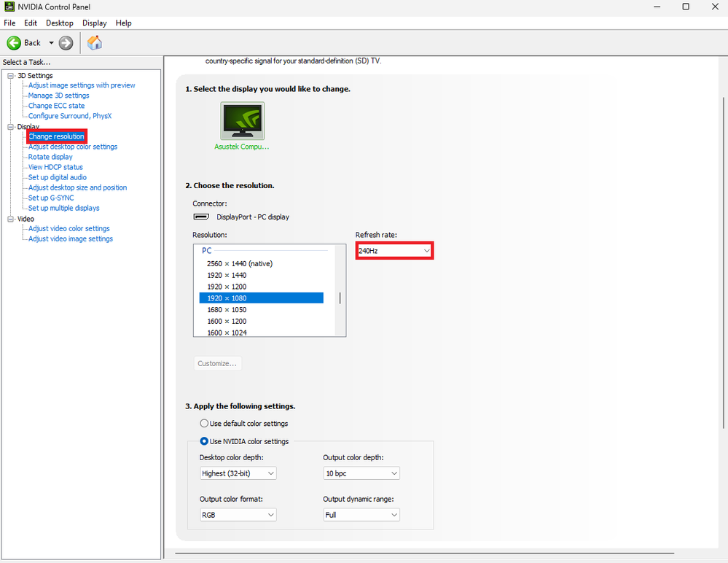Click the Customize... button

point(217,363)
